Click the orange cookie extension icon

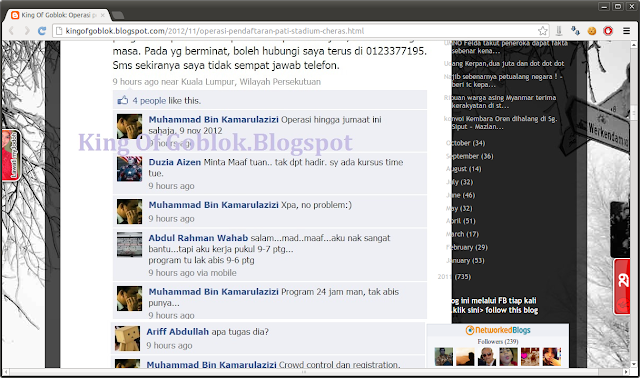[591, 31]
